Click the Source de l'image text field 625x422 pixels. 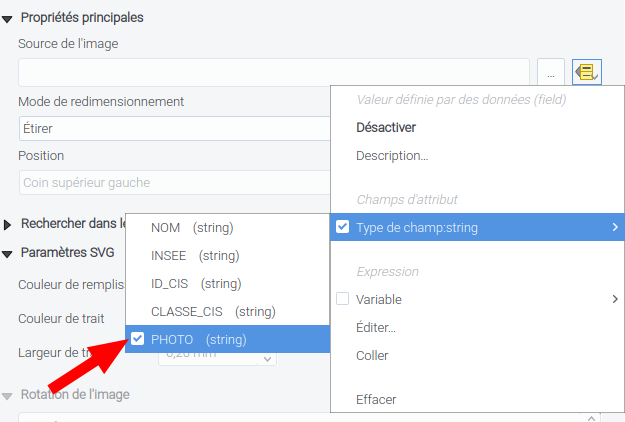(x=273, y=73)
